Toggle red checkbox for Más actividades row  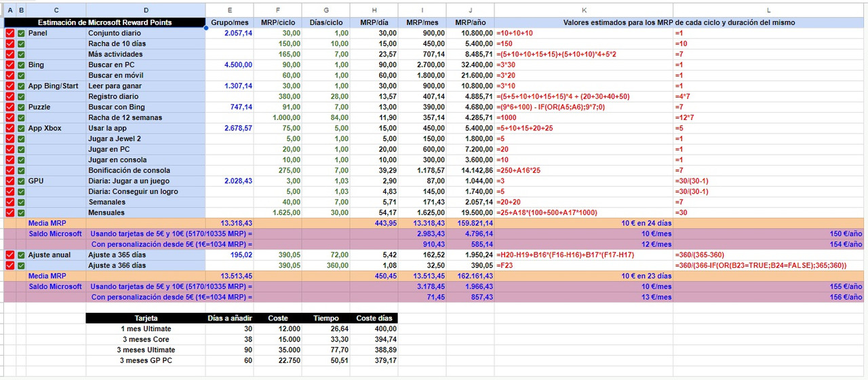click(9, 54)
